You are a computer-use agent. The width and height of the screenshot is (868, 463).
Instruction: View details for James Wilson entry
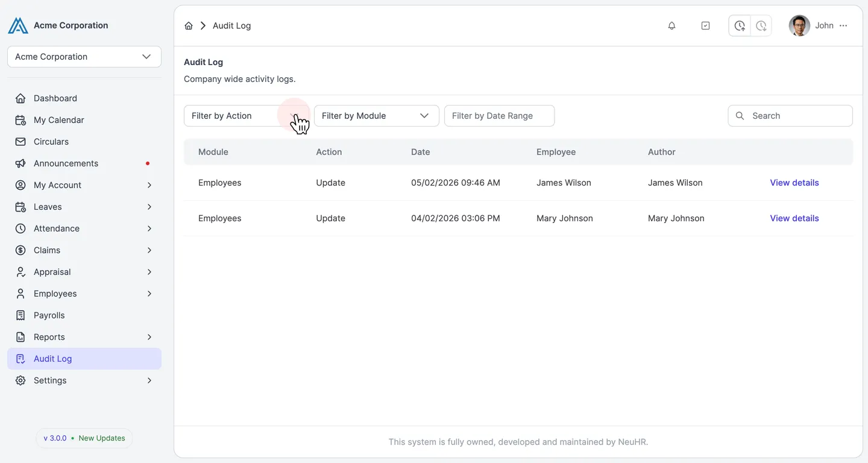[x=794, y=183]
